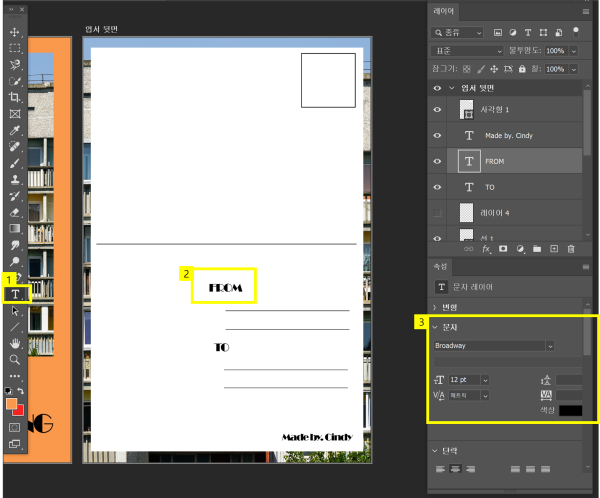Select the Path Selection tool
The width and height of the screenshot is (600, 498).
pos(15,311)
